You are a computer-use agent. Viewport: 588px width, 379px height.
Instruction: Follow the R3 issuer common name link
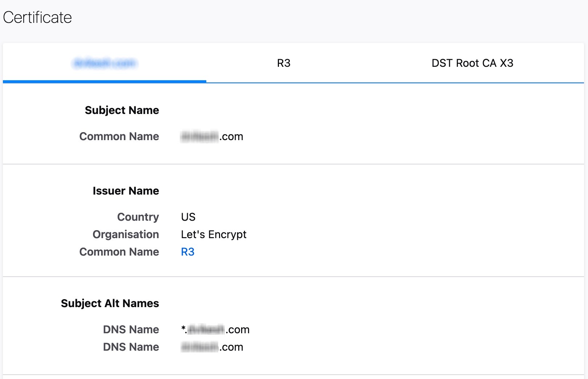(187, 252)
